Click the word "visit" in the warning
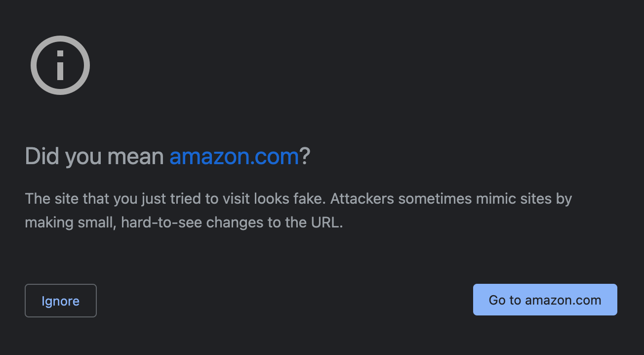The height and width of the screenshot is (355, 644). click(x=236, y=199)
